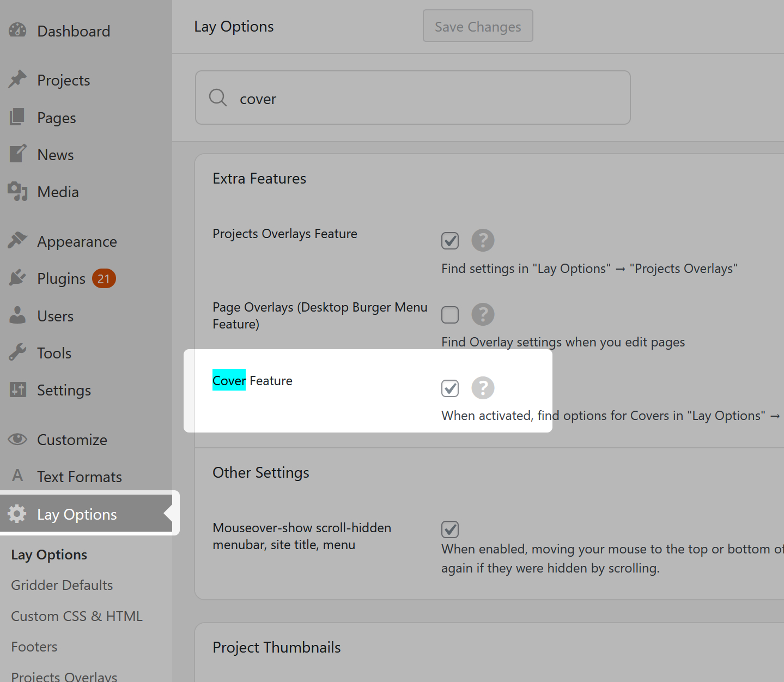Open the Text Formats menu link
Screen dimensions: 784x682
(80, 477)
